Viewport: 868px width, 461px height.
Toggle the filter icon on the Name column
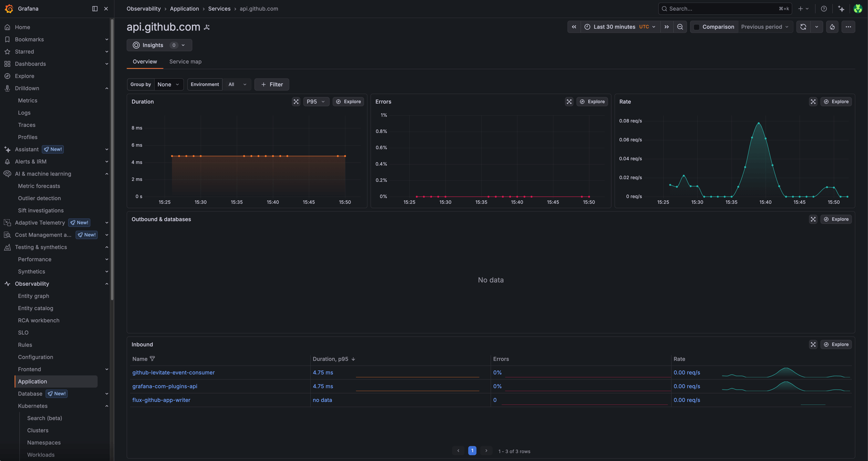pos(152,359)
